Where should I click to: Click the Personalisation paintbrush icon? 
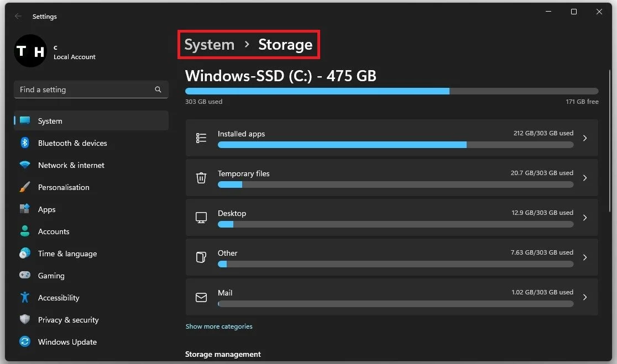pyautogui.click(x=25, y=187)
